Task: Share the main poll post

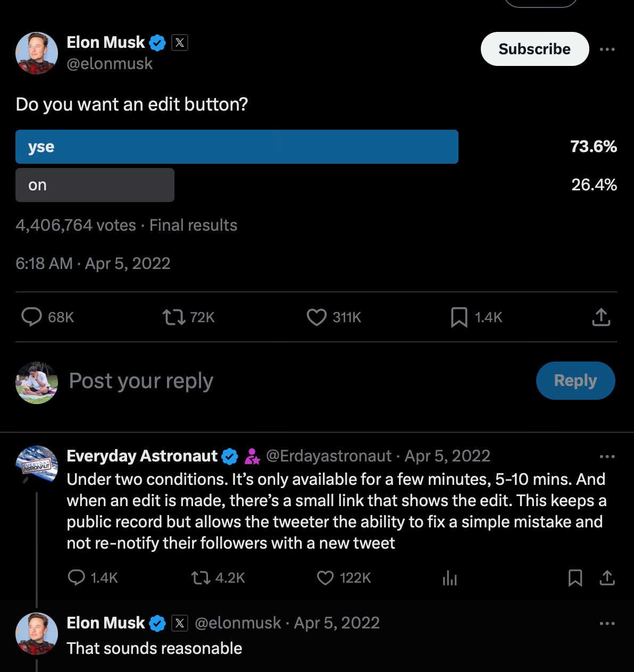Action: click(x=600, y=317)
